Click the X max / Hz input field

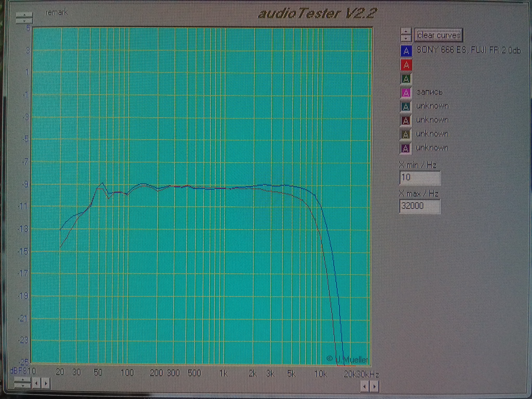point(420,206)
